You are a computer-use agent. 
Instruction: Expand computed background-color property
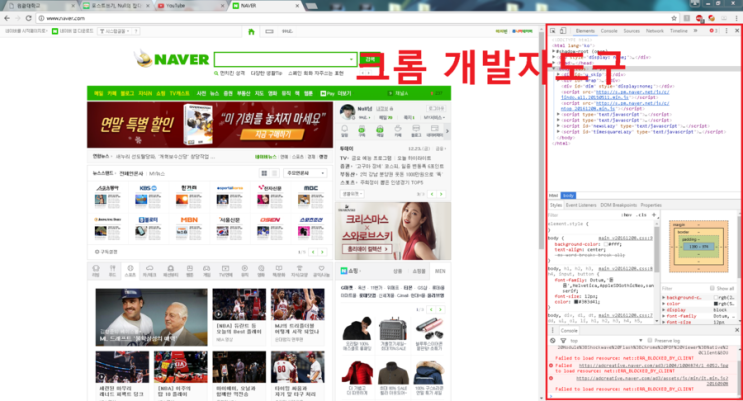[x=663, y=298]
